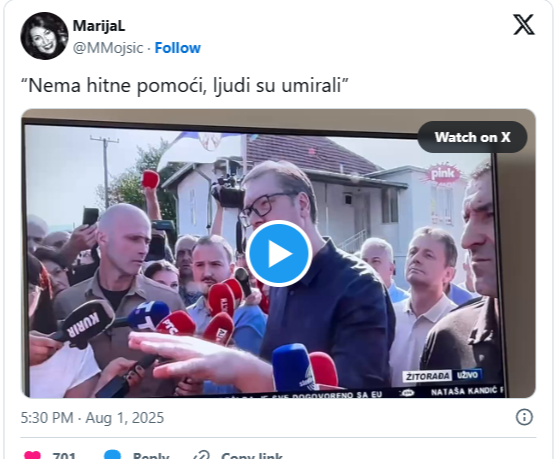Open MarijaL's profile picture

[44, 36]
